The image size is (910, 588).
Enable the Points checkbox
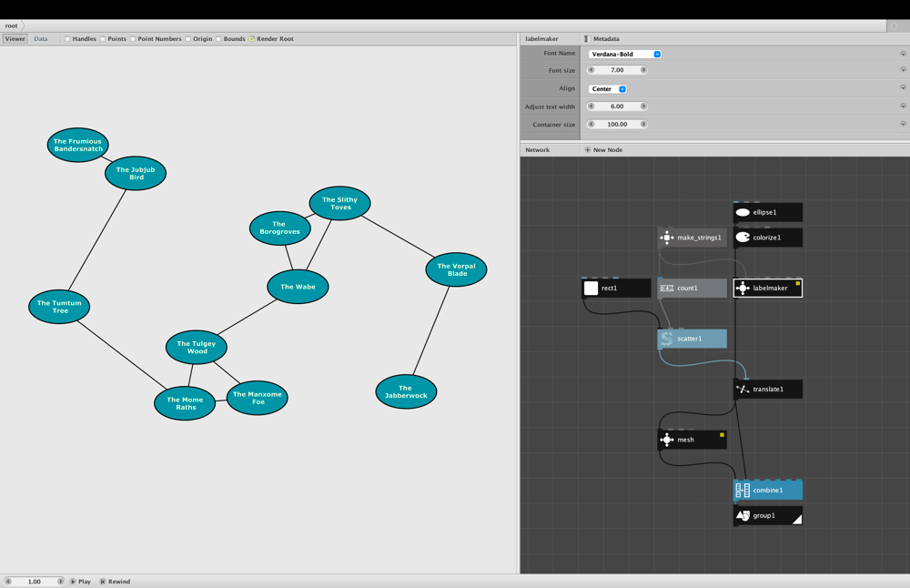coord(103,39)
